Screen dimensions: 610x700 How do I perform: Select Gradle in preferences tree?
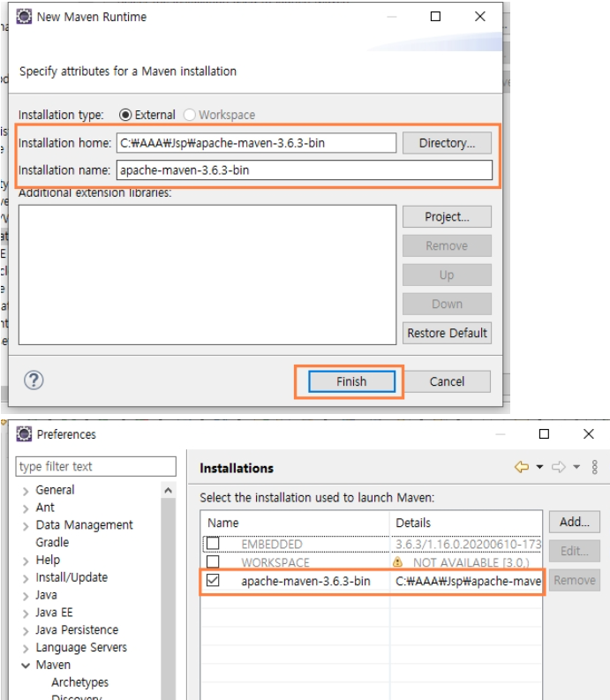coord(52,542)
